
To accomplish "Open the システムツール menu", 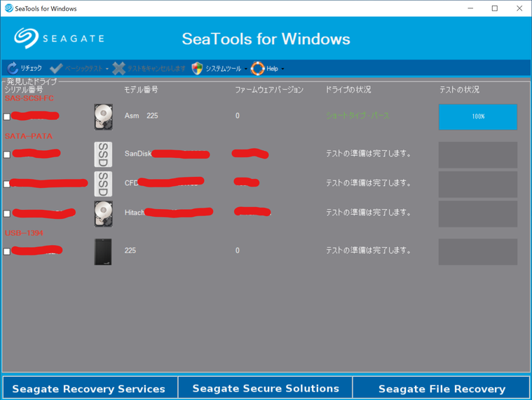I will click(x=224, y=68).
